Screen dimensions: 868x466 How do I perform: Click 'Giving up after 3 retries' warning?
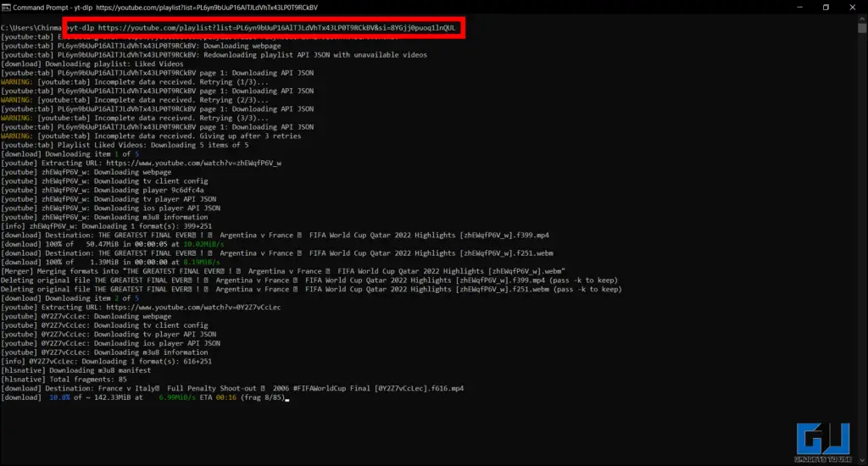pyautogui.click(x=151, y=136)
